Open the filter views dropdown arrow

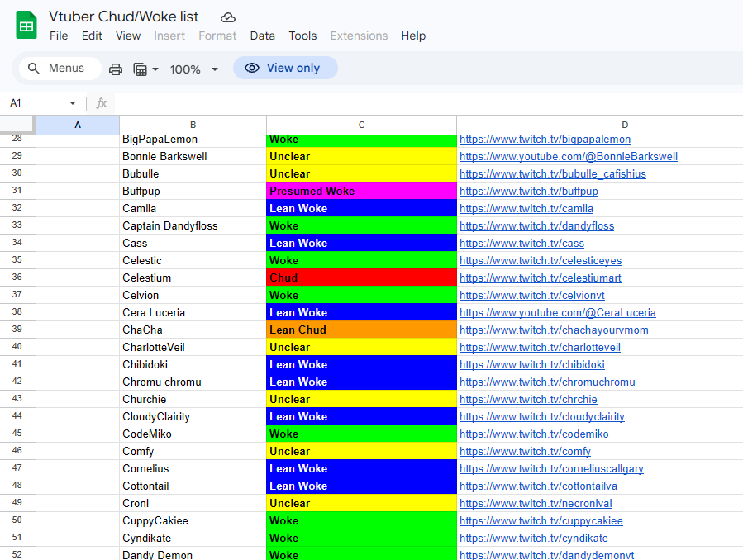pyautogui.click(x=155, y=69)
